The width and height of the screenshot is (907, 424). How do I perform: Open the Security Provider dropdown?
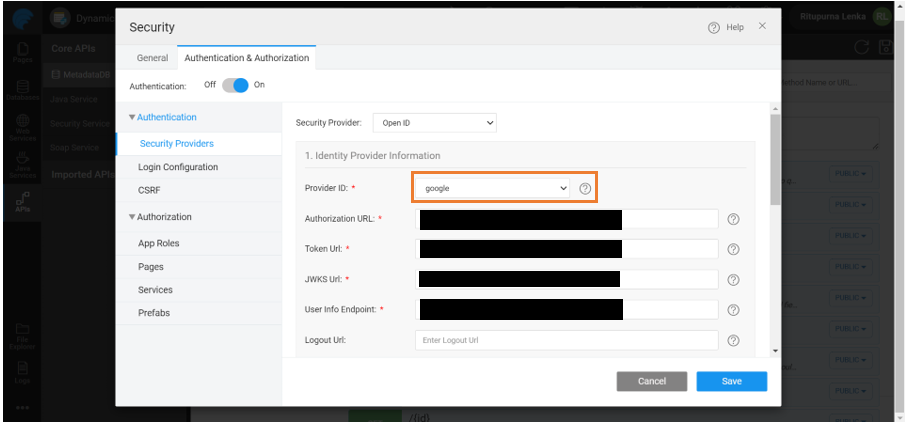[x=435, y=123]
